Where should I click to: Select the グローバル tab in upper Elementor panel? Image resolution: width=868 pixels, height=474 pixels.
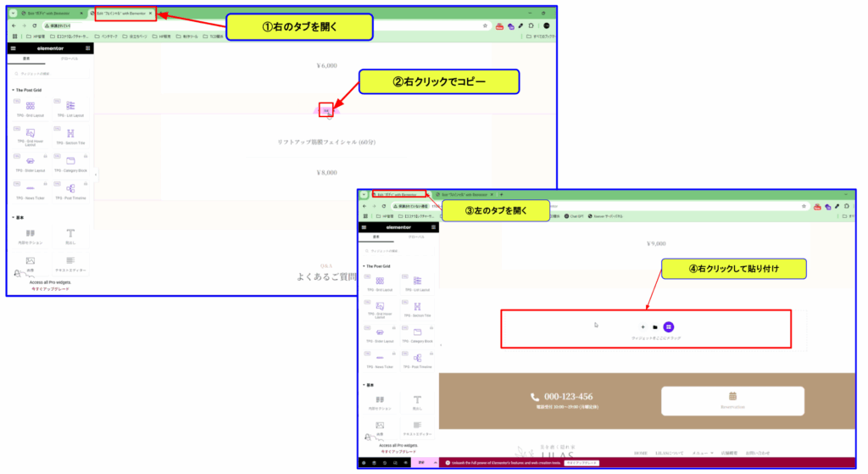[x=70, y=59]
